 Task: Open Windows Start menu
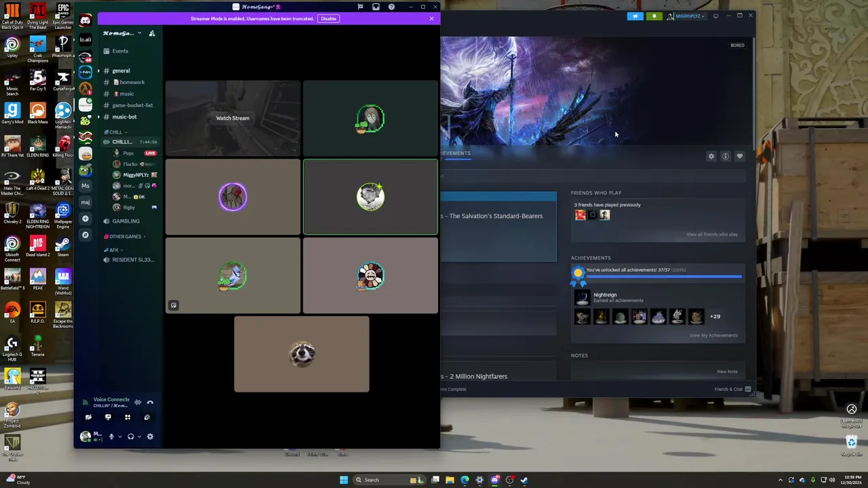344,480
